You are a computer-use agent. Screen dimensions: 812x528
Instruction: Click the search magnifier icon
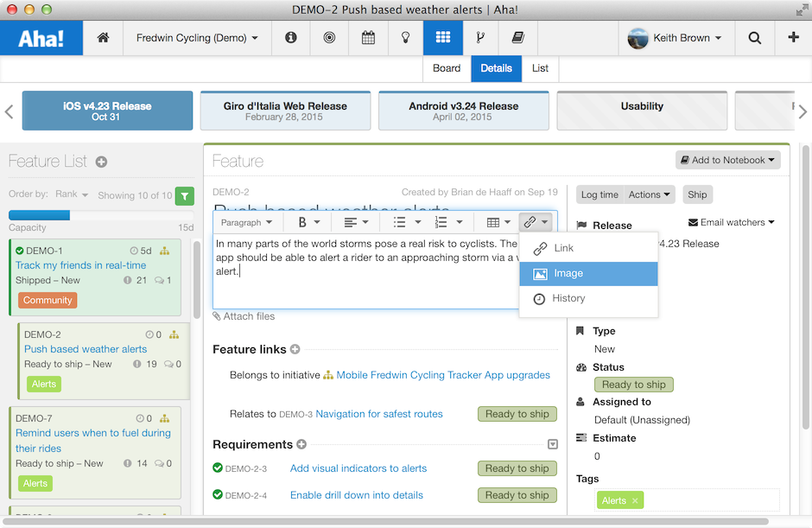[x=754, y=38]
